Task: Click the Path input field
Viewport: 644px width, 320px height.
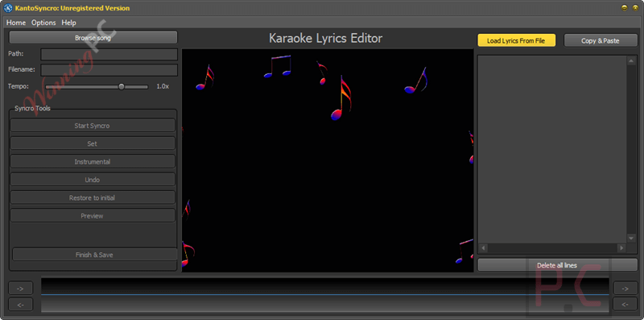Action: [x=109, y=54]
